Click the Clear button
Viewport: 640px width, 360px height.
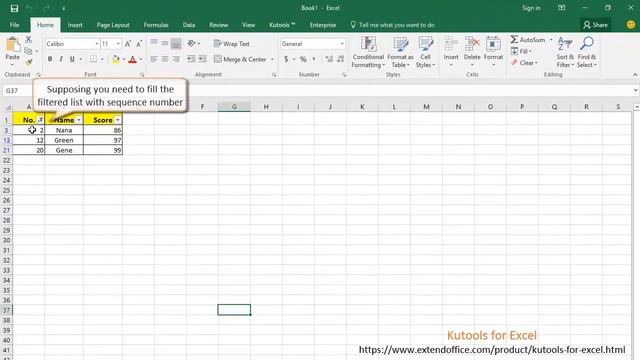click(x=524, y=63)
